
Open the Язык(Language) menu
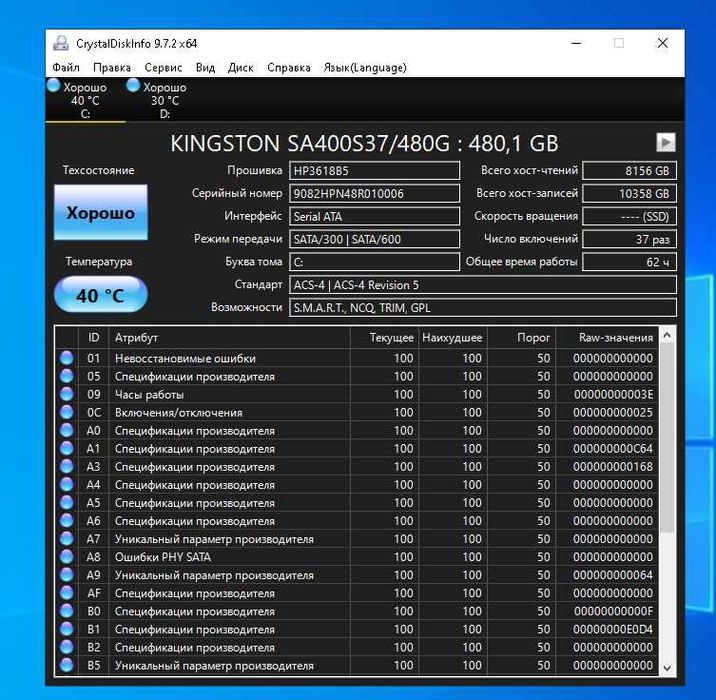tap(365, 68)
